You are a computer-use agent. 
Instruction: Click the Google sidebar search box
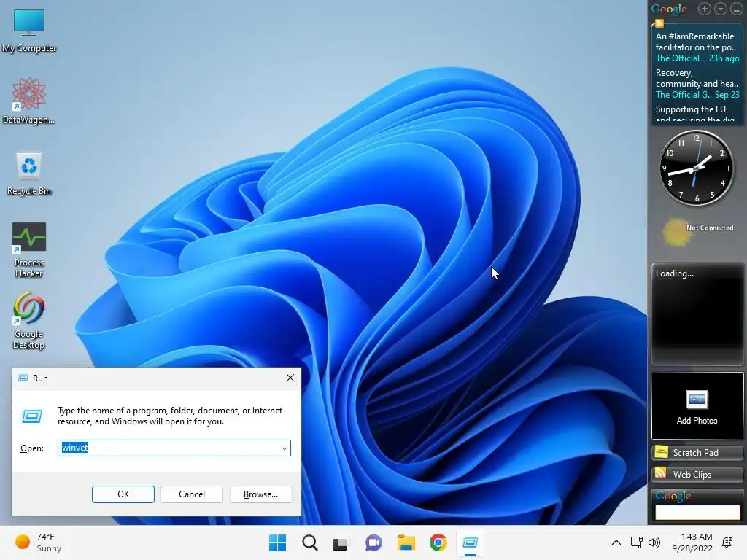(x=697, y=513)
